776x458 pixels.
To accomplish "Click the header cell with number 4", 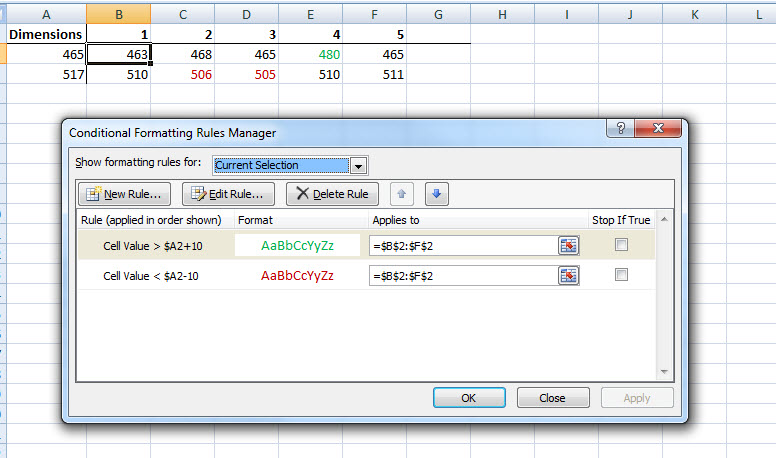I will pyautogui.click(x=310, y=34).
